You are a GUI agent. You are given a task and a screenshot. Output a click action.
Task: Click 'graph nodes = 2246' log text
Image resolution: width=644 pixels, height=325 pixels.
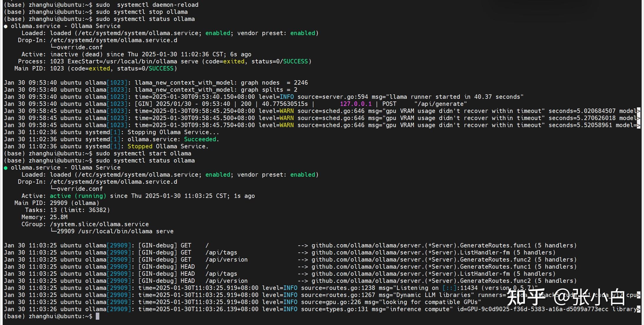coord(274,83)
